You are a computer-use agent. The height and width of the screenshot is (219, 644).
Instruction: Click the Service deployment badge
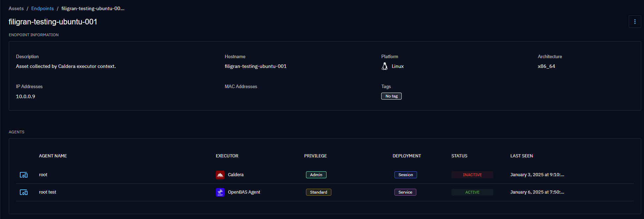click(x=405, y=192)
